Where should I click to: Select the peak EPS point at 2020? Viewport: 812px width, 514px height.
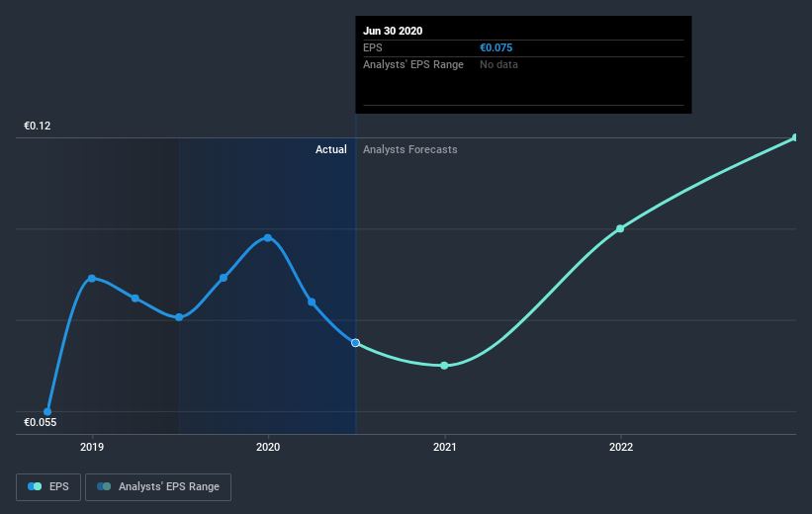pyautogui.click(x=268, y=238)
